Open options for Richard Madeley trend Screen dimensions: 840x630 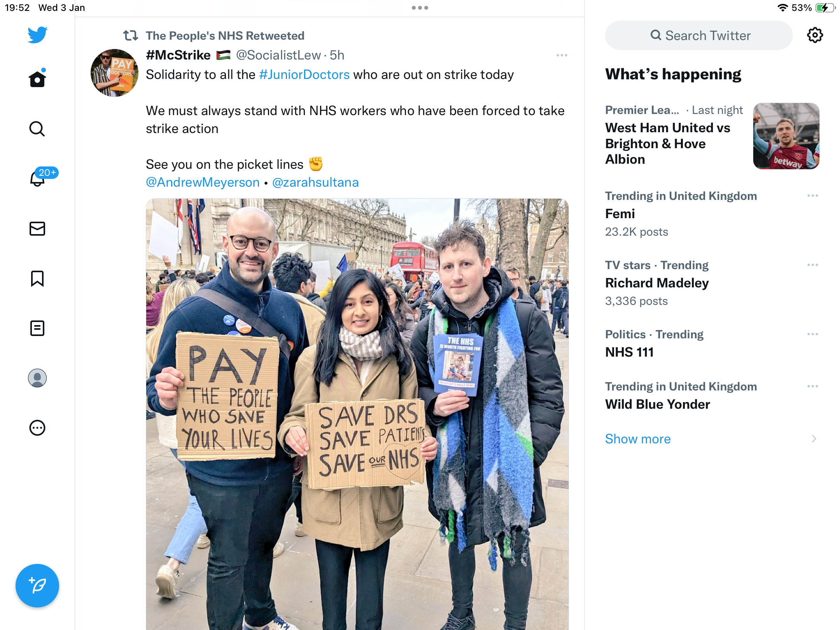point(813,265)
